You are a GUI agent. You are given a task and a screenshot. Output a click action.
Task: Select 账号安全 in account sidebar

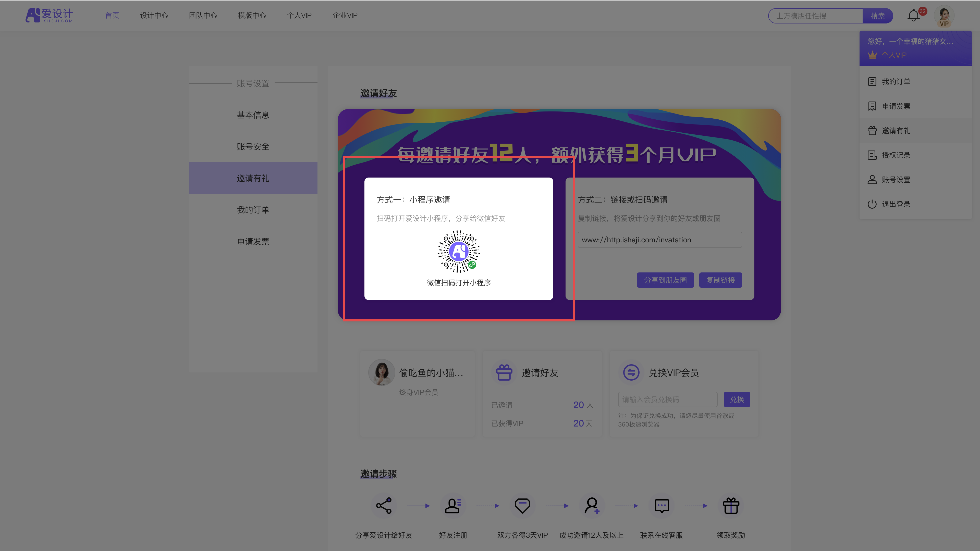click(253, 146)
